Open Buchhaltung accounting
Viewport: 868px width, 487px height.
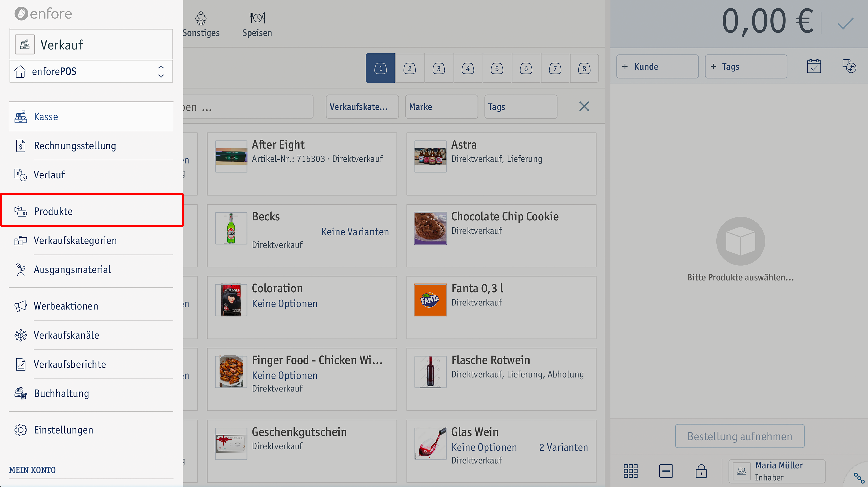pos(91,393)
